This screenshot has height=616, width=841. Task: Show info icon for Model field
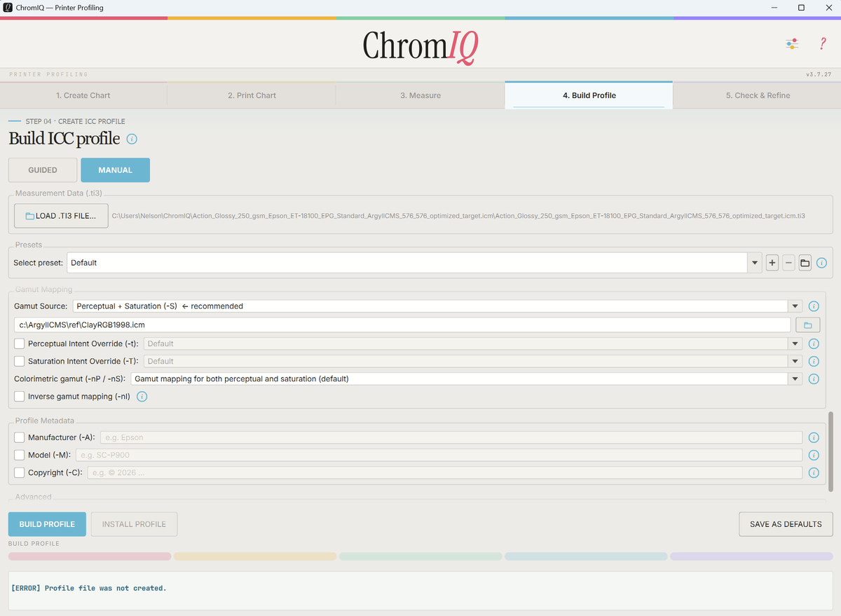814,455
